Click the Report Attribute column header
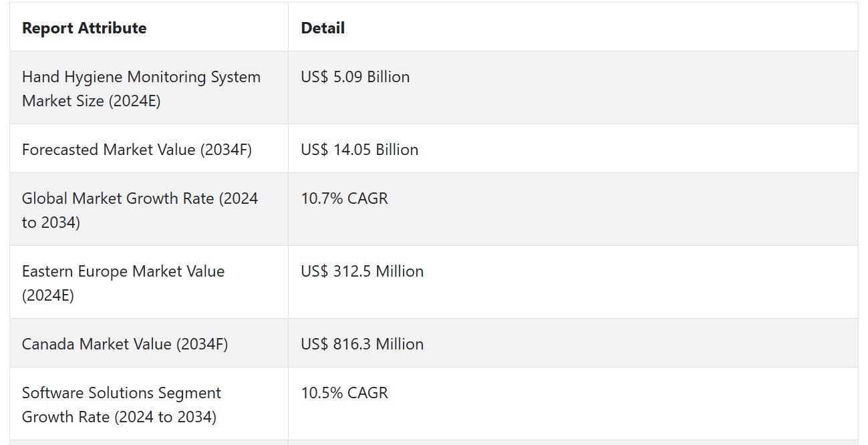Screen dimensions: 868x445 click(x=84, y=28)
